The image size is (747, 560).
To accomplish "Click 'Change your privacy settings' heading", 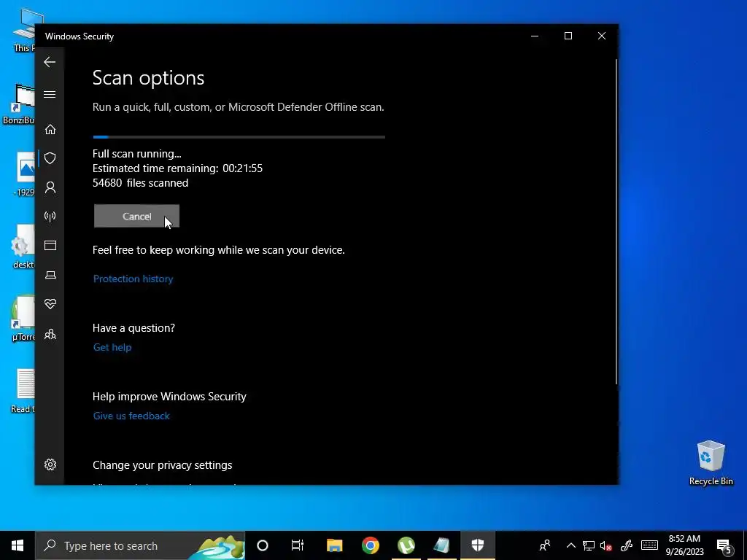I will pyautogui.click(x=162, y=465).
